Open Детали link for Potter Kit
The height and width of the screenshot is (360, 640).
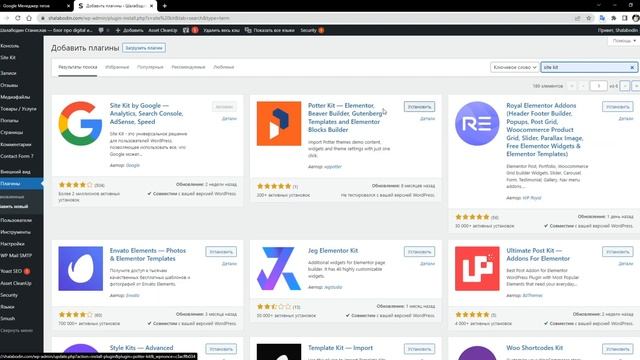[427, 119]
